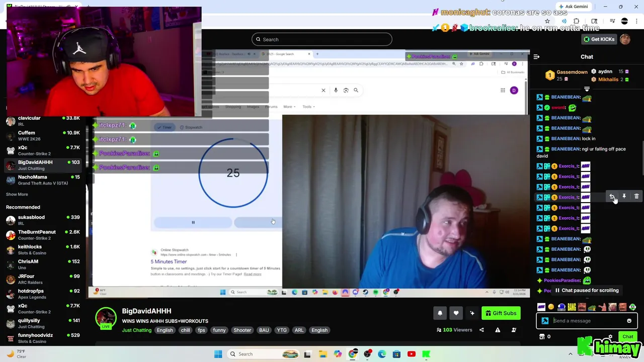
Task: Click the moderator hammer icon in message box
Action: [x=545, y=321]
